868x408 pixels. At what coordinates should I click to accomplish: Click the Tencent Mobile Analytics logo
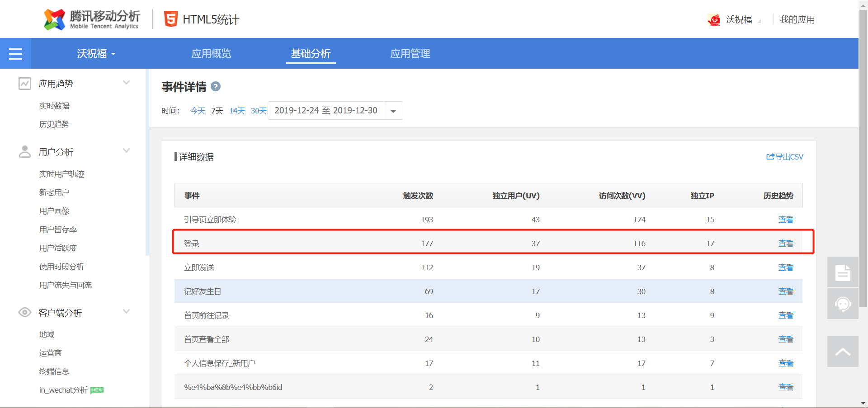[92, 19]
